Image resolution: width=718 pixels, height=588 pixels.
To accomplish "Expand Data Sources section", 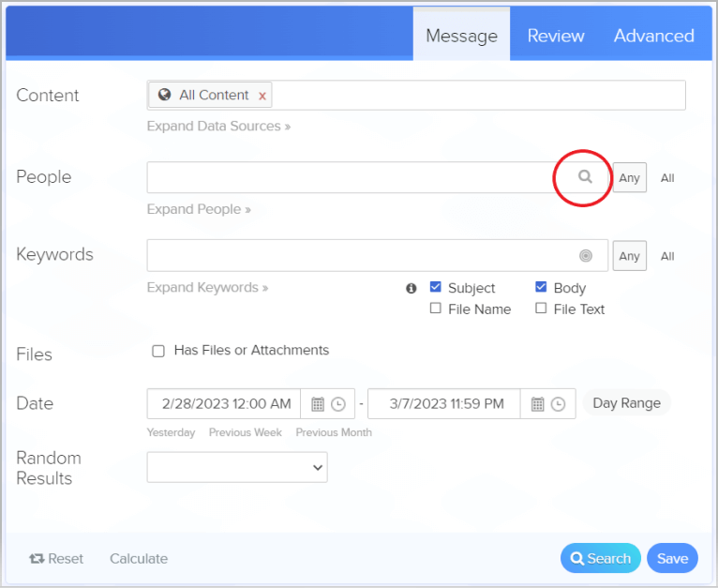I will tap(218, 126).
